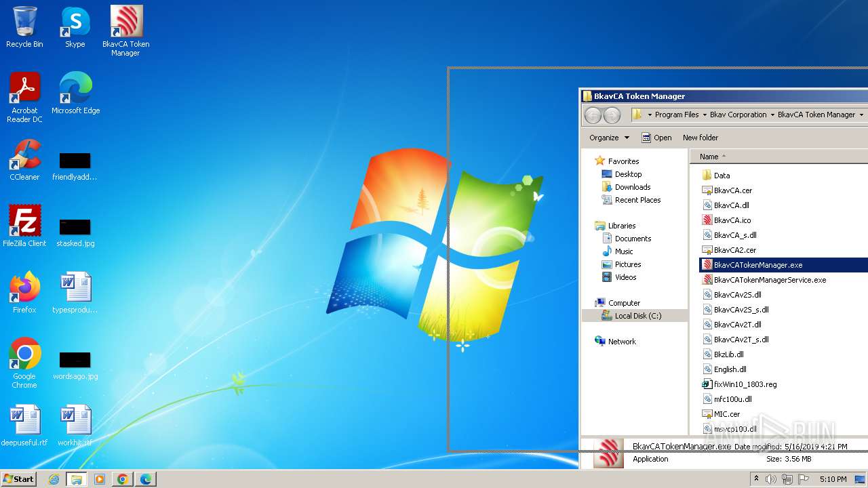Select the friendlyadd... desktop file
This screenshot has width=868, height=488.
pos(75,167)
